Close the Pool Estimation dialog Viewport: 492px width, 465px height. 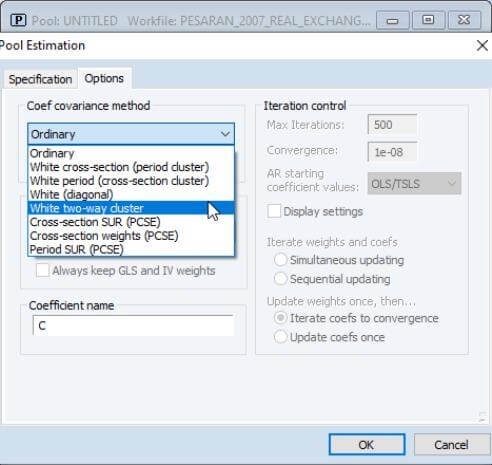pyautogui.click(x=482, y=45)
